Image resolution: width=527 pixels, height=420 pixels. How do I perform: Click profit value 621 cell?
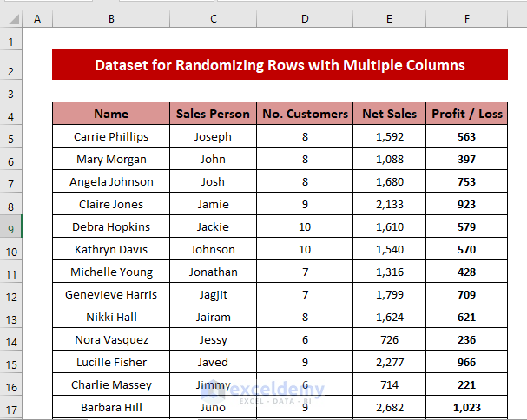click(466, 317)
